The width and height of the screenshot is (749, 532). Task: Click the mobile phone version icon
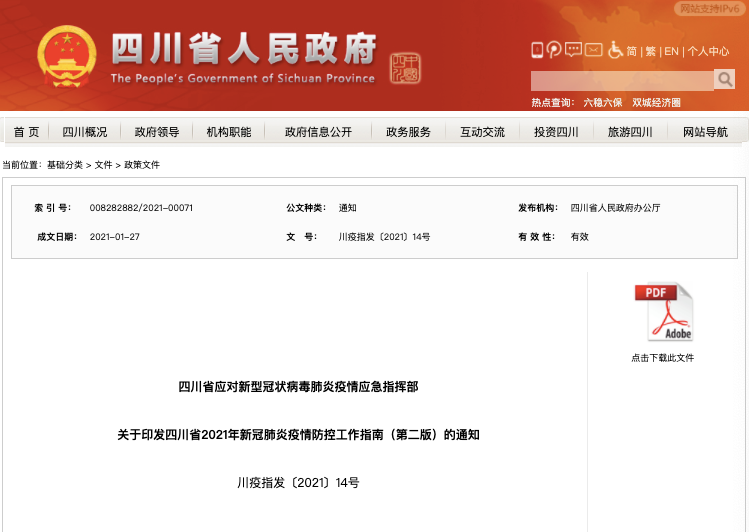537,50
